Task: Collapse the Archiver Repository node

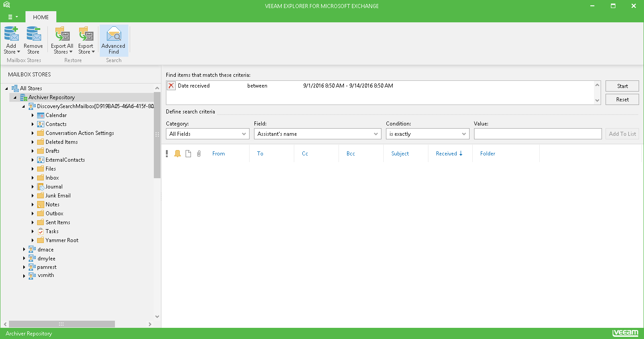Action: click(x=15, y=97)
